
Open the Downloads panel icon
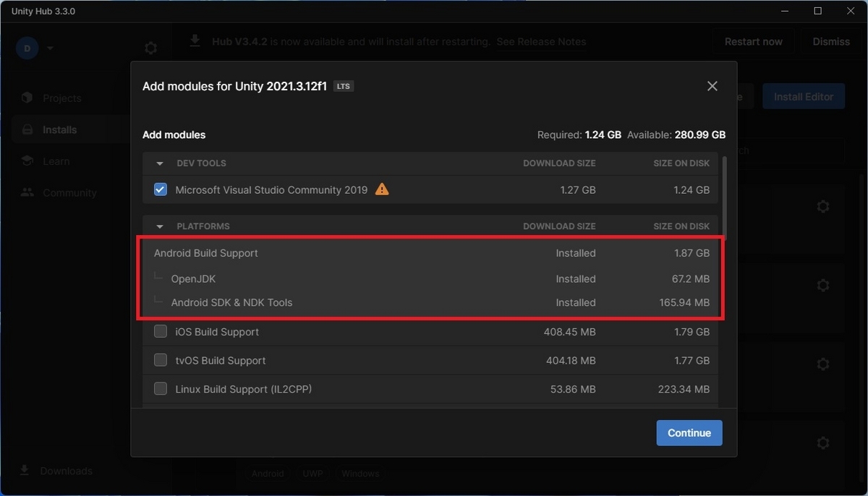(x=25, y=471)
